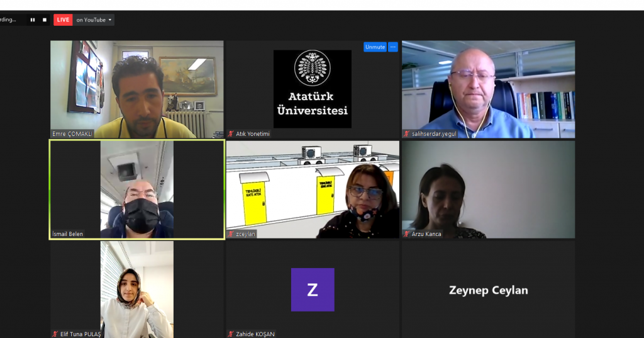
Task: Select Emre ÇOMAKLI video tile
Action: (137, 89)
